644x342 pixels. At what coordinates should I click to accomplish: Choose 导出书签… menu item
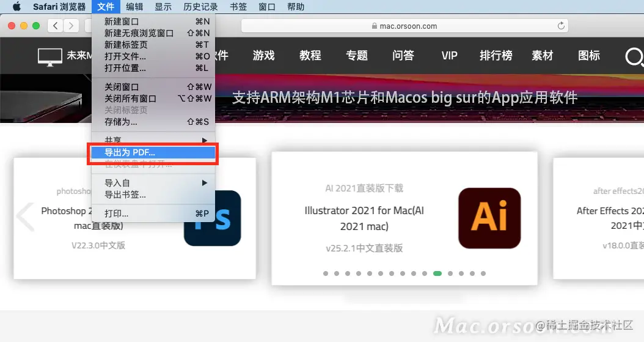(x=153, y=195)
